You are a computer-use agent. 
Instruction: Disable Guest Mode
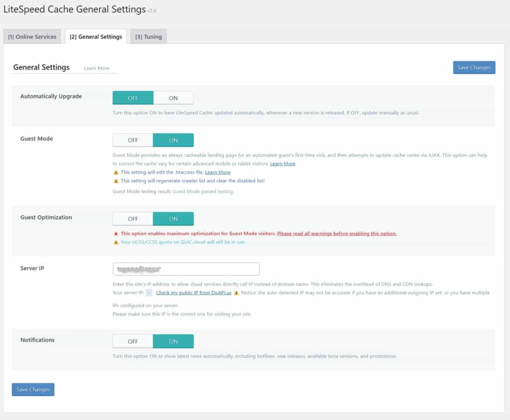pyautogui.click(x=132, y=140)
